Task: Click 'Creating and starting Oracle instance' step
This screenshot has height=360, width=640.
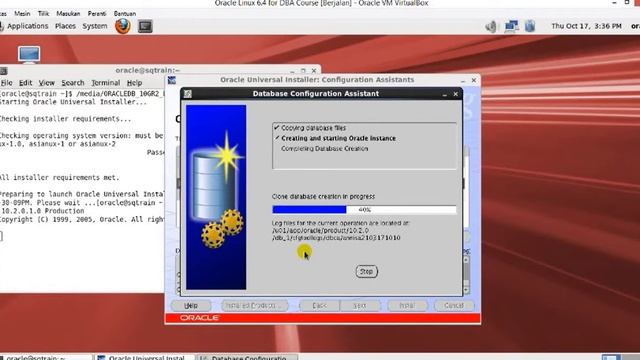Action: 338,139
